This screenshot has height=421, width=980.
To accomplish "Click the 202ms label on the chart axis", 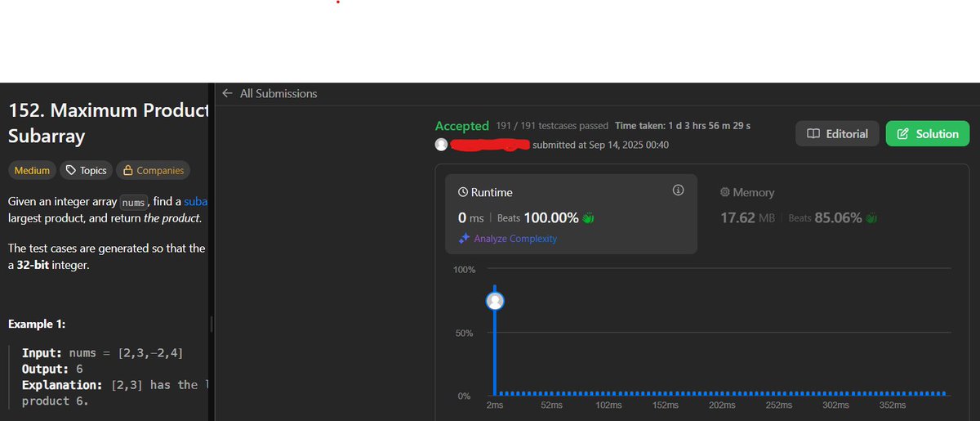I will click(722, 405).
